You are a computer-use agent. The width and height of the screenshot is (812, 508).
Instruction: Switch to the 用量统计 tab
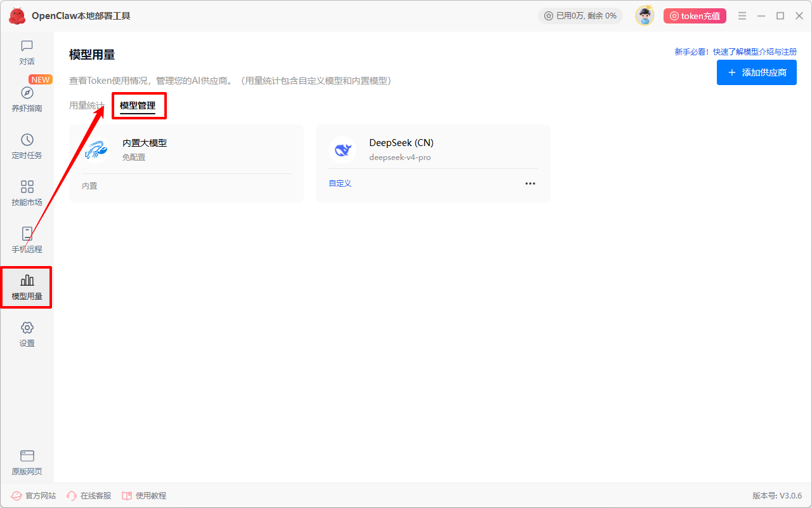click(x=87, y=105)
